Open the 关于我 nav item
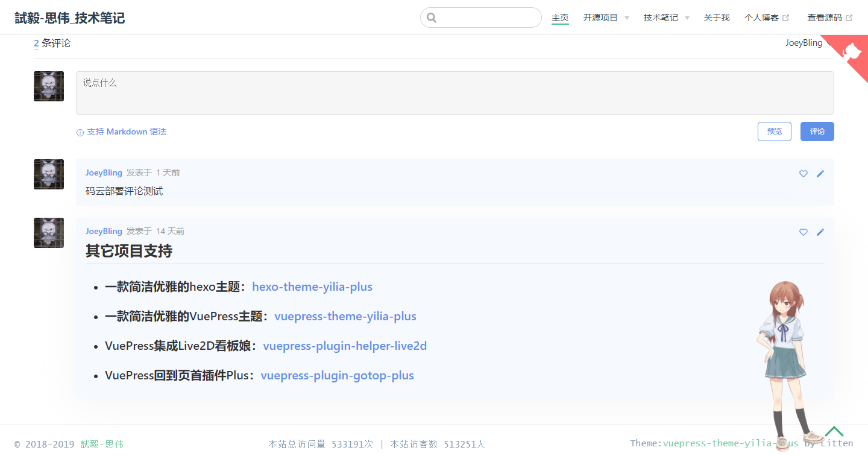This screenshot has height=456, width=868. [717, 18]
